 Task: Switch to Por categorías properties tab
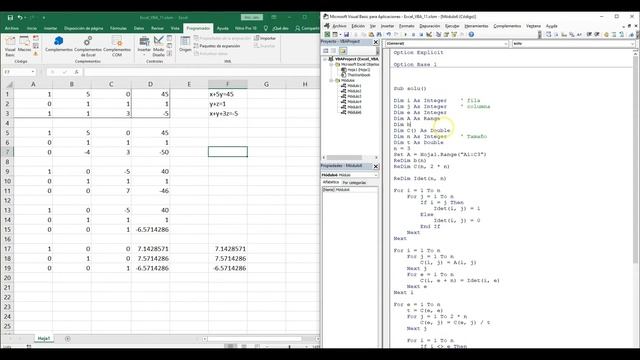pyautogui.click(x=354, y=182)
